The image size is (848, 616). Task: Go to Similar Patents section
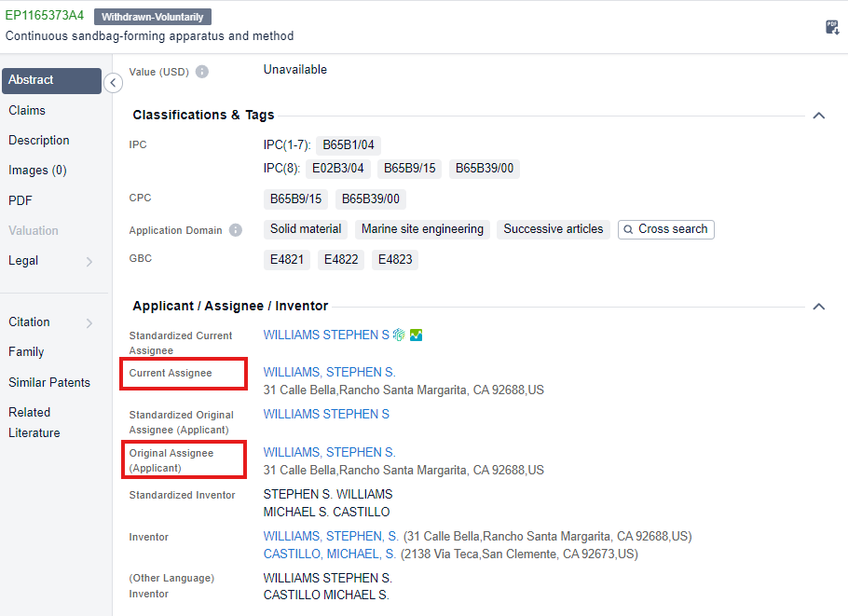[x=49, y=382]
